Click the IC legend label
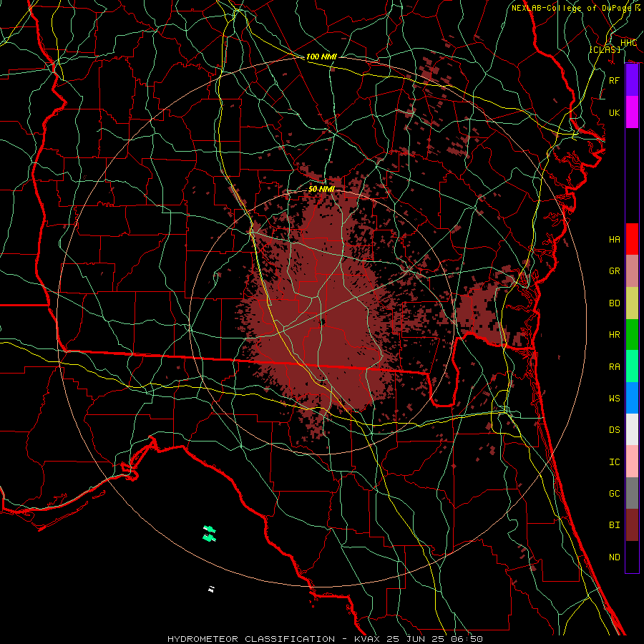Viewport: 644px width, 644px height. pos(615,462)
